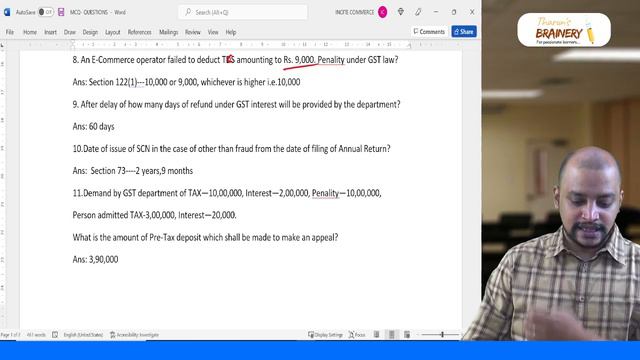640x360 pixels.
Task: Click the horizontal ruler
Action: click(x=241, y=44)
